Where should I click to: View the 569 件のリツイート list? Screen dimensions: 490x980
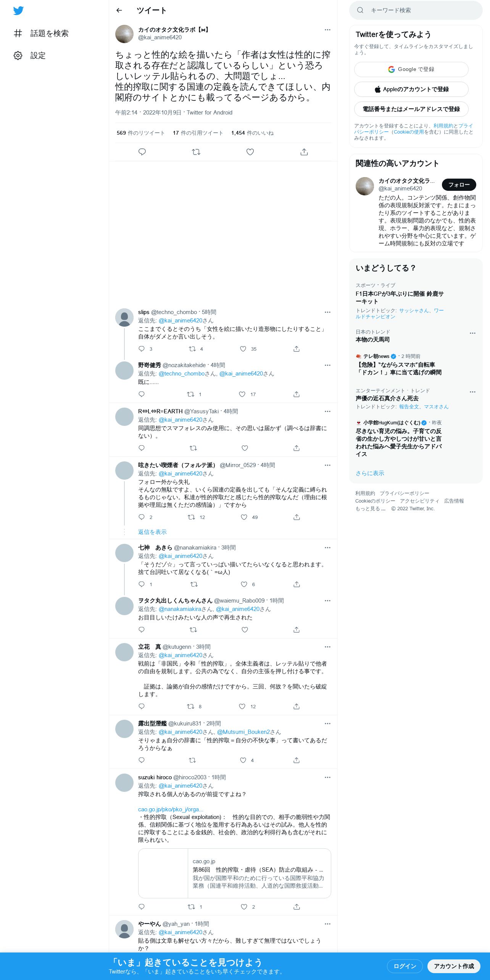pyautogui.click(x=140, y=133)
